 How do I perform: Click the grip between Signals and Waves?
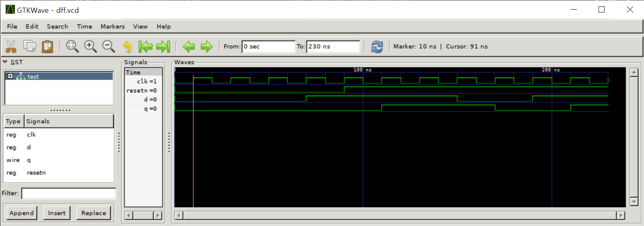pos(169,142)
